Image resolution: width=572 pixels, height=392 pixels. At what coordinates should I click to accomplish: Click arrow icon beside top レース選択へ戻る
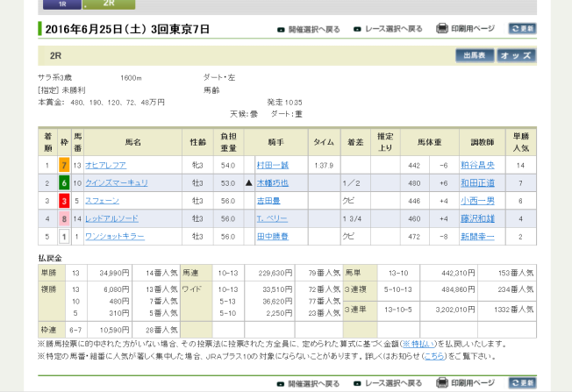356,29
